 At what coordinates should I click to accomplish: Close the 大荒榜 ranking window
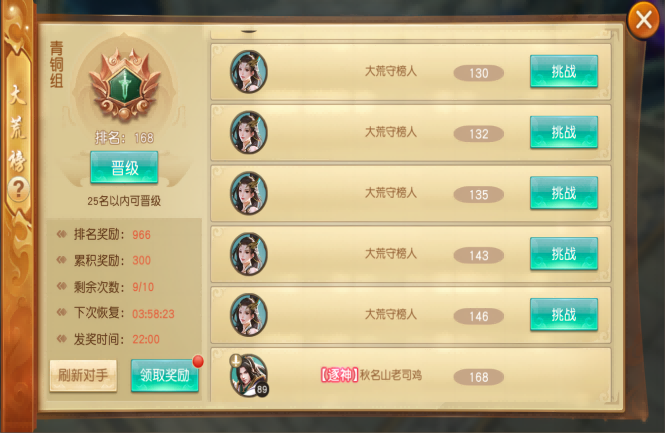[643, 20]
